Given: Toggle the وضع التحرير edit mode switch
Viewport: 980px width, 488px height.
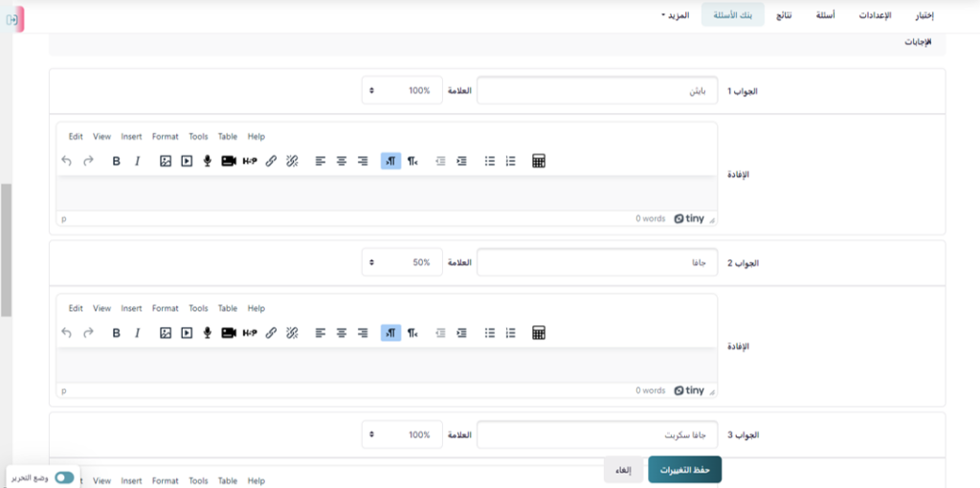Looking at the screenshot, I should pyautogui.click(x=64, y=477).
